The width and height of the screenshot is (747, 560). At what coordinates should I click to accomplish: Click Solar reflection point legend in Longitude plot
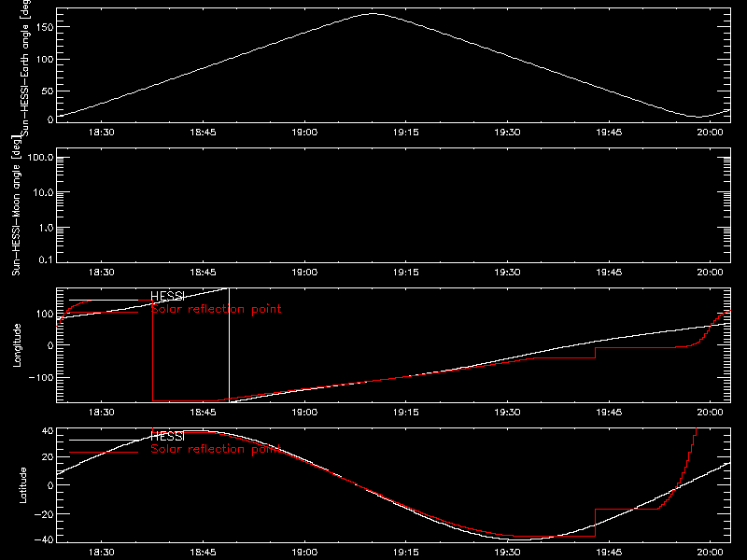coord(216,309)
